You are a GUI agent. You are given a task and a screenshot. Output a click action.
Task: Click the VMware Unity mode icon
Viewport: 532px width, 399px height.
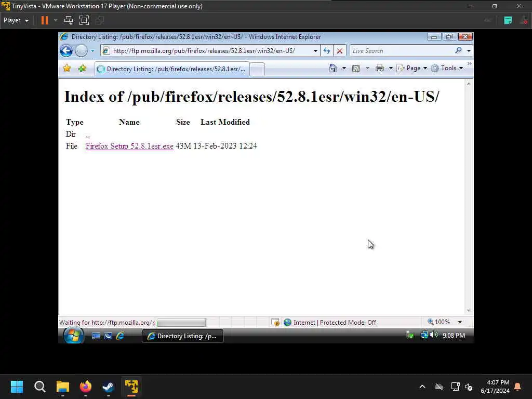[x=99, y=20]
